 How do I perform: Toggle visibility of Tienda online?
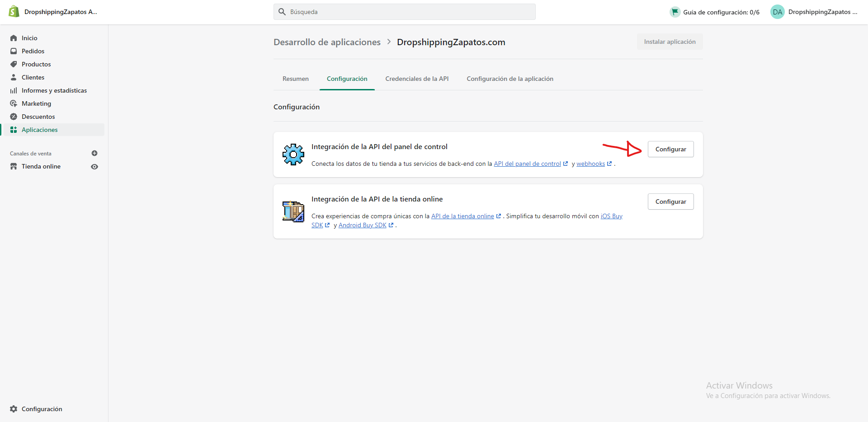(94, 166)
